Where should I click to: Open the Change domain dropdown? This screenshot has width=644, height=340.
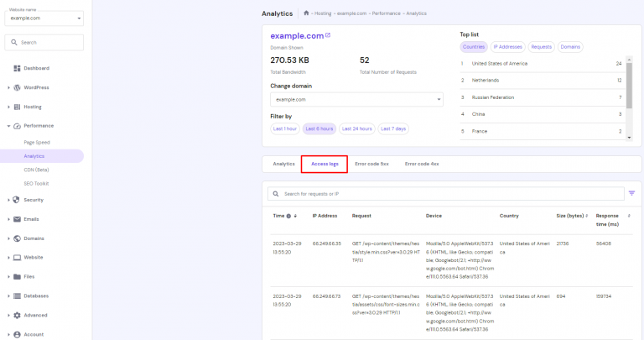click(x=356, y=99)
